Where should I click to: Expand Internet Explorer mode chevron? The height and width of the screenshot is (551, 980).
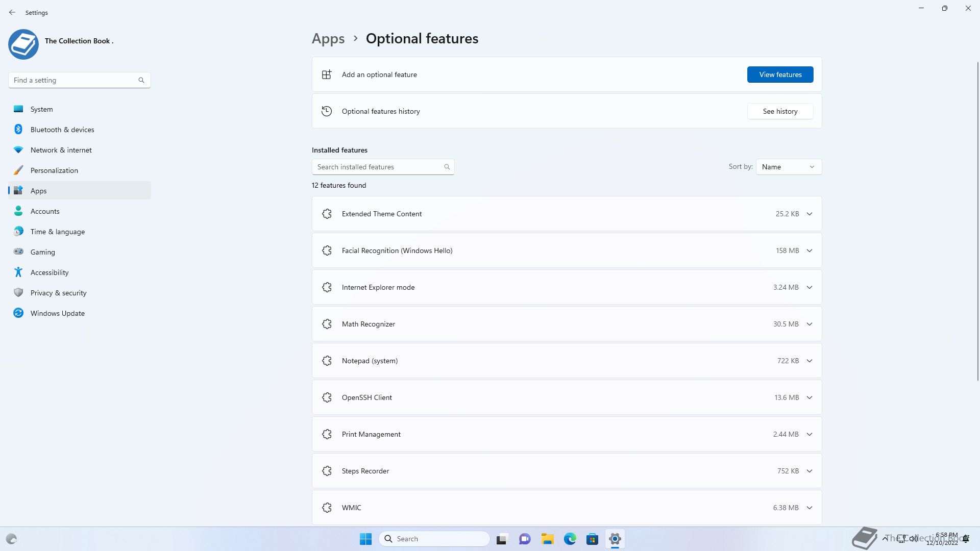click(x=809, y=287)
